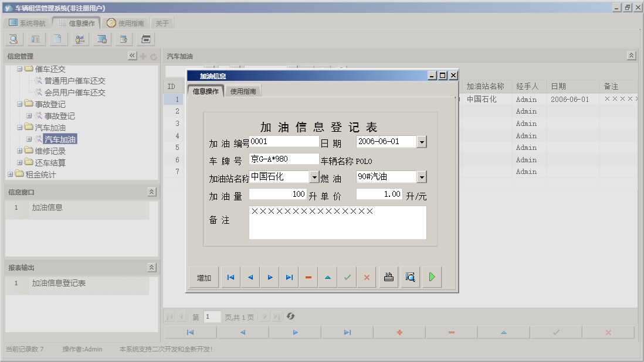Open the 燃油 fuel type dropdown

[422, 177]
